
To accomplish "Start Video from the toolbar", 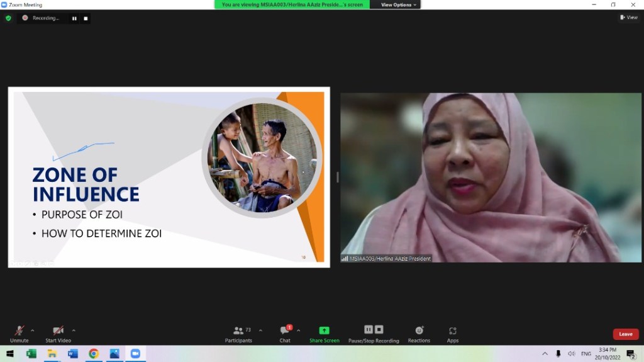I will 58,334.
